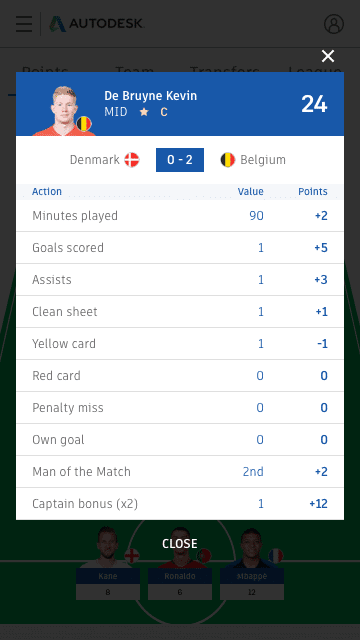Screen dimensions: 360x640
Task: Select the Points tab
Action: (x=45, y=72)
